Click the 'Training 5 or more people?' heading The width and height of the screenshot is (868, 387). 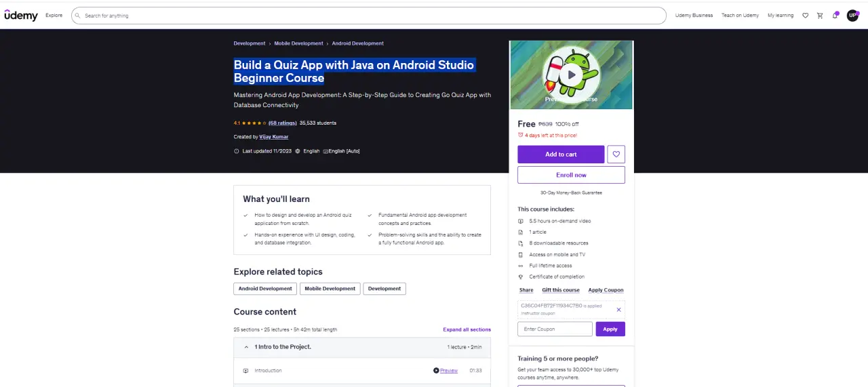click(558, 359)
